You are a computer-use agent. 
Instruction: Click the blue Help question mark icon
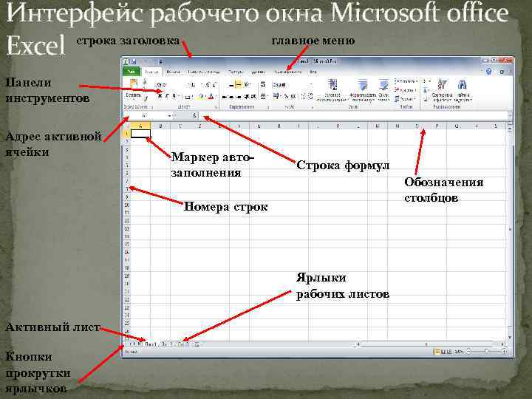(488, 72)
